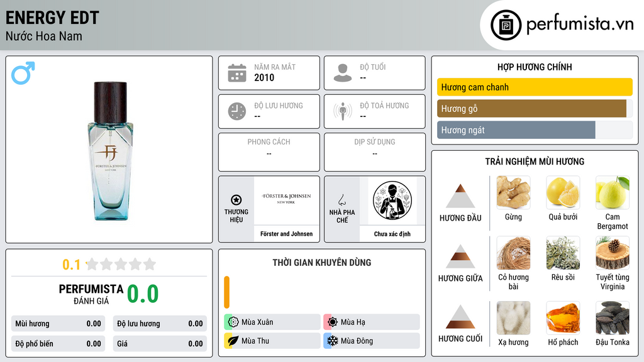
Task: Click the male gender symbol icon
Action: coord(23,73)
